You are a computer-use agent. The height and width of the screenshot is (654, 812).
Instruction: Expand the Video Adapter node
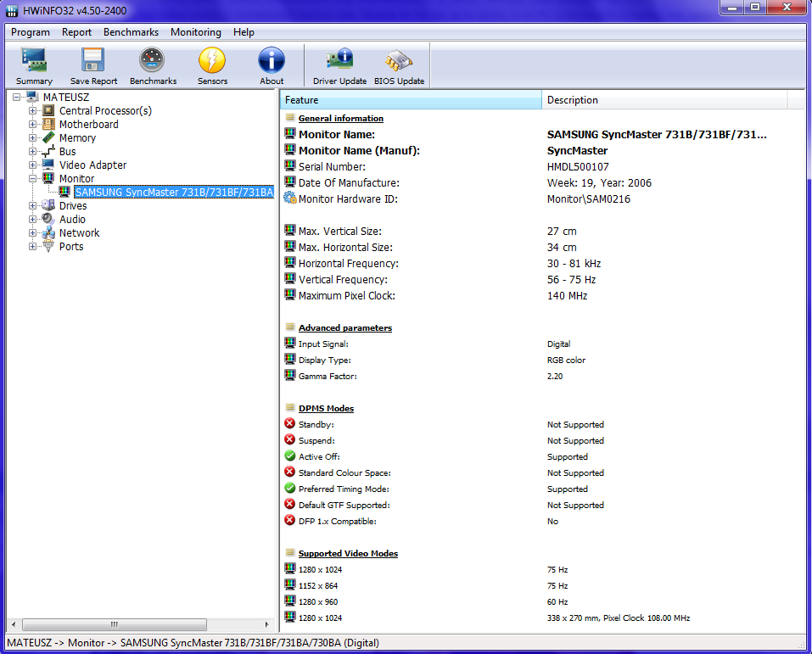coord(32,165)
